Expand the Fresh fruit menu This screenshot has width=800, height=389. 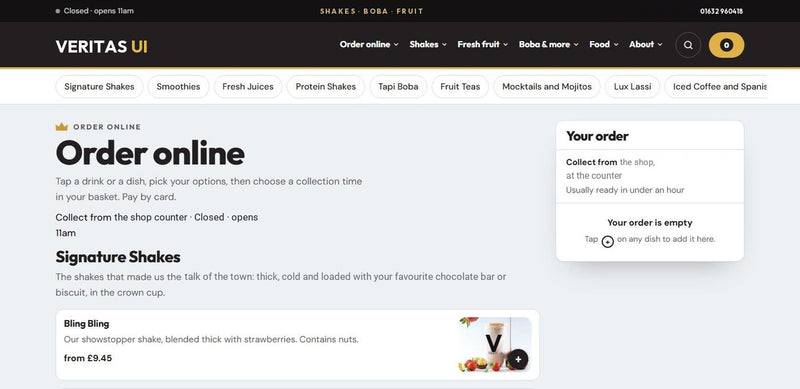coord(483,44)
